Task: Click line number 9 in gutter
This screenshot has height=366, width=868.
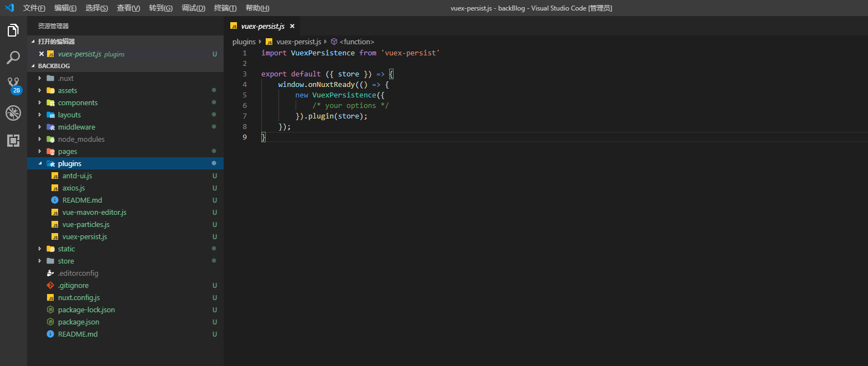Action: point(245,137)
